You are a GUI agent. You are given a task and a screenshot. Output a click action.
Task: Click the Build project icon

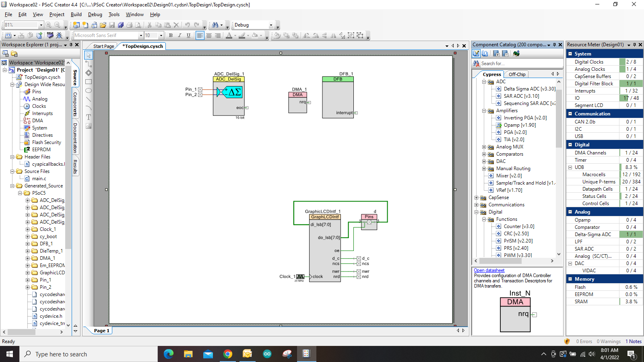(8, 35)
